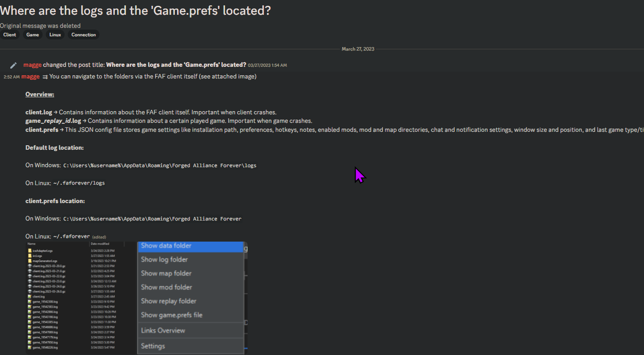The image size is (644, 355).
Task: Click game_19548226.log file icon
Action: point(30,347)
